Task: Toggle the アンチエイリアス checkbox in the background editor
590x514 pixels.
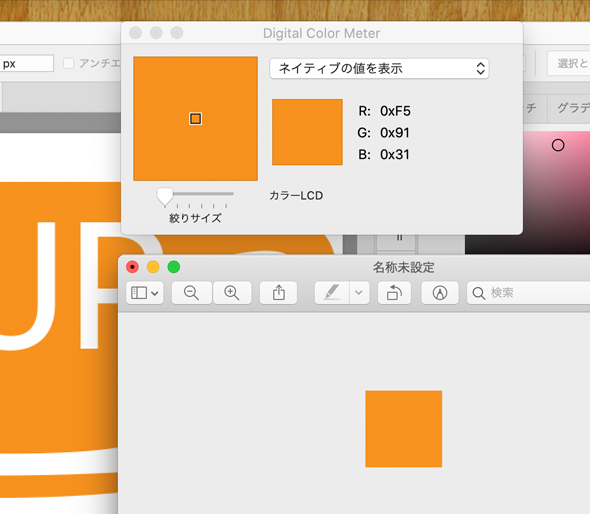Action: click(x=68, y=63)
